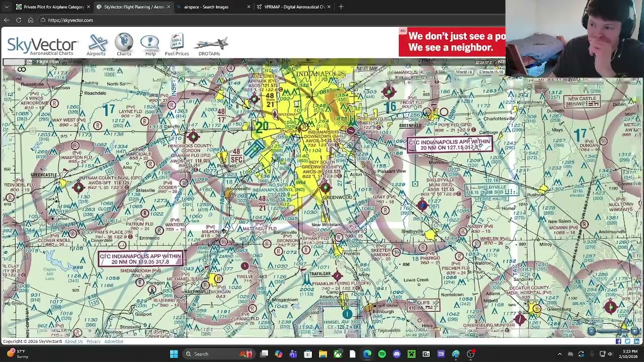This screenshot has width=644, height=362.
Task: Click the CTC Indianapolis APP 127.15 box
Action: click(449, 145)
